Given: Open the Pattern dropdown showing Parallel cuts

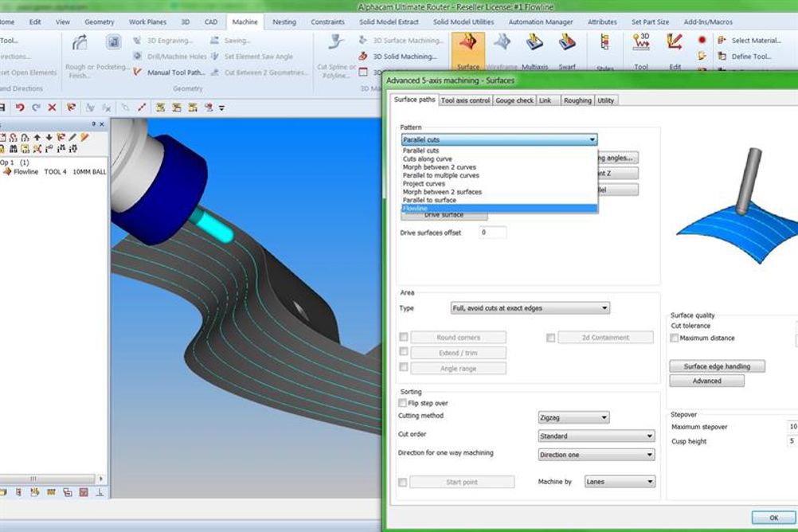Looking at the screenshot, I should click(x=499, y=139).
